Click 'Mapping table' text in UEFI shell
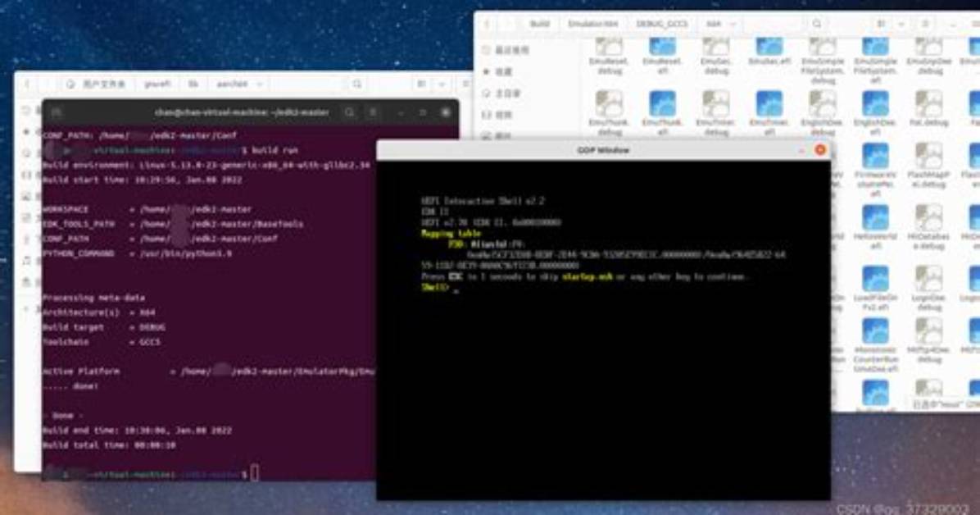This screenshot has width=980, height=515. pos(451,234)
